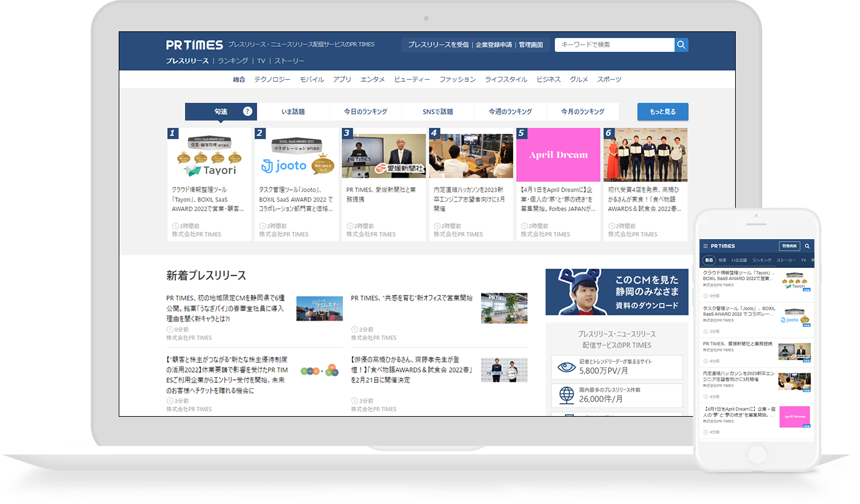Open the 企業登録申請 link
Viewport: 860px width, 504px height.
[x=493, y=45]
